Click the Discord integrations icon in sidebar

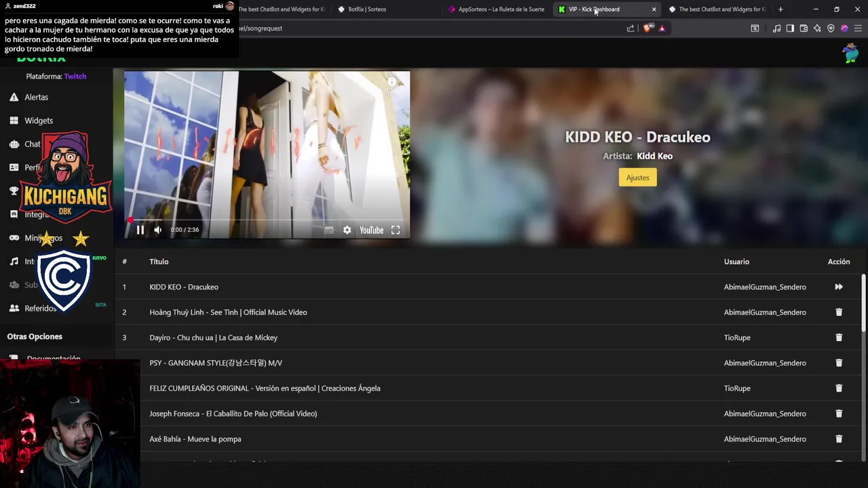pyautogui.click(x=14, y=214)
